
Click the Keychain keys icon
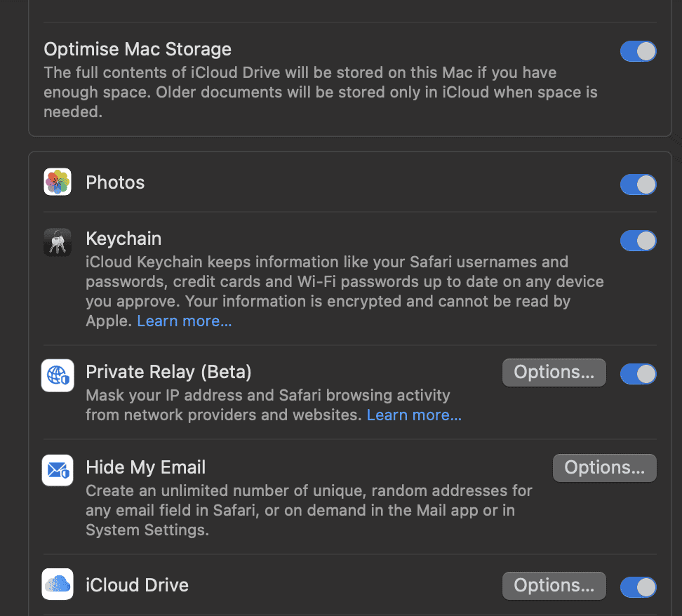[58, 241]
